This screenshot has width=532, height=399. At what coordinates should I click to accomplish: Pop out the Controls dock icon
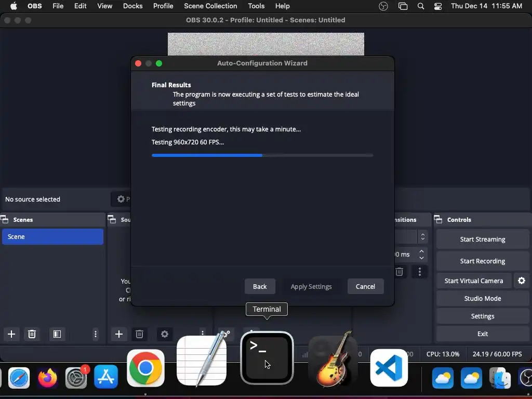click(x=438, y=220)
